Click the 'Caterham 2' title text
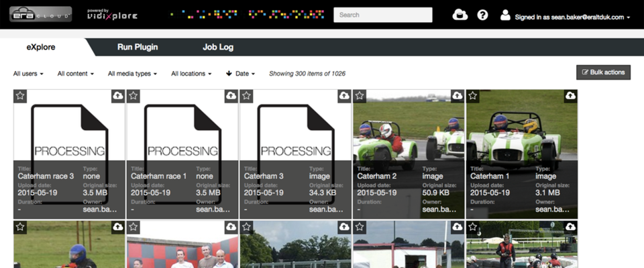 pos(376,176)
